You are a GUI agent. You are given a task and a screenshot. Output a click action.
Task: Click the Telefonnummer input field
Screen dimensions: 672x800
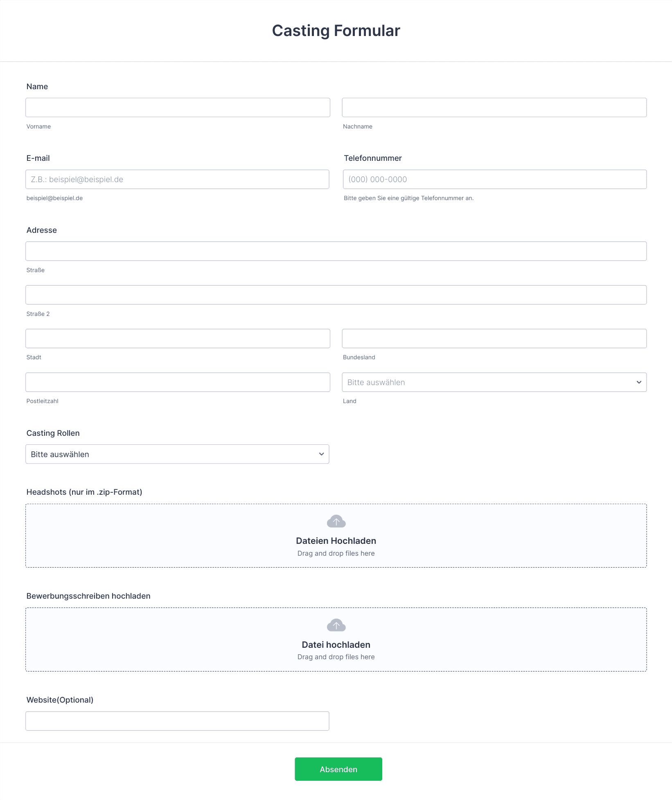(494, 179)
